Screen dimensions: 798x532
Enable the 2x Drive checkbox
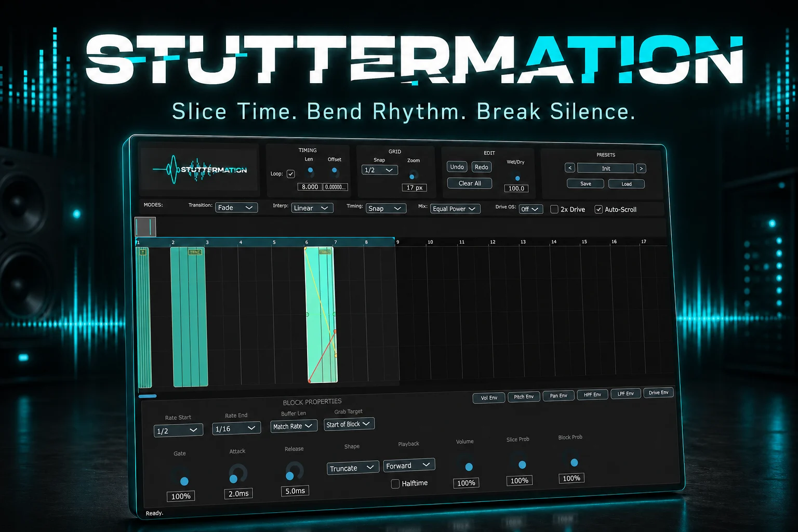pyautogui.click(x=554, y=209)
